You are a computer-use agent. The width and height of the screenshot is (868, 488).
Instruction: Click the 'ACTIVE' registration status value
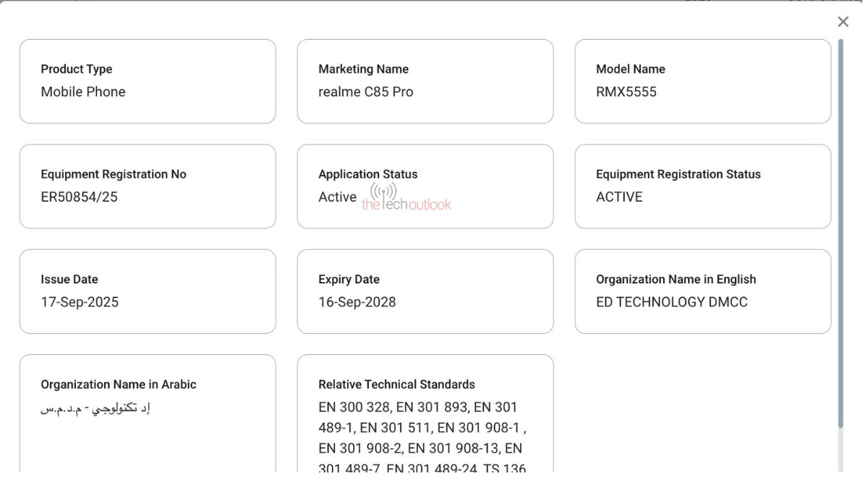[619, 197]
